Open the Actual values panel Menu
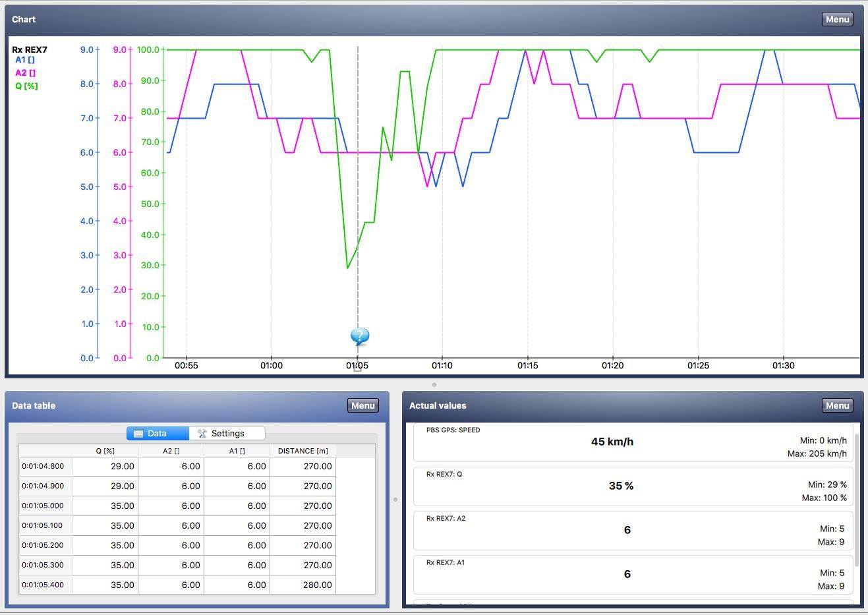This screenshot has width=868, height=615. pyautogui.click(x=837, y=405)
